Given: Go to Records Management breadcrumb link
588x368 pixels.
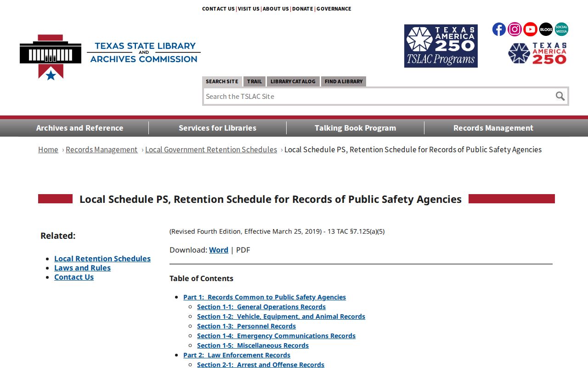Looking at the screenshot, I should (102, 149).
